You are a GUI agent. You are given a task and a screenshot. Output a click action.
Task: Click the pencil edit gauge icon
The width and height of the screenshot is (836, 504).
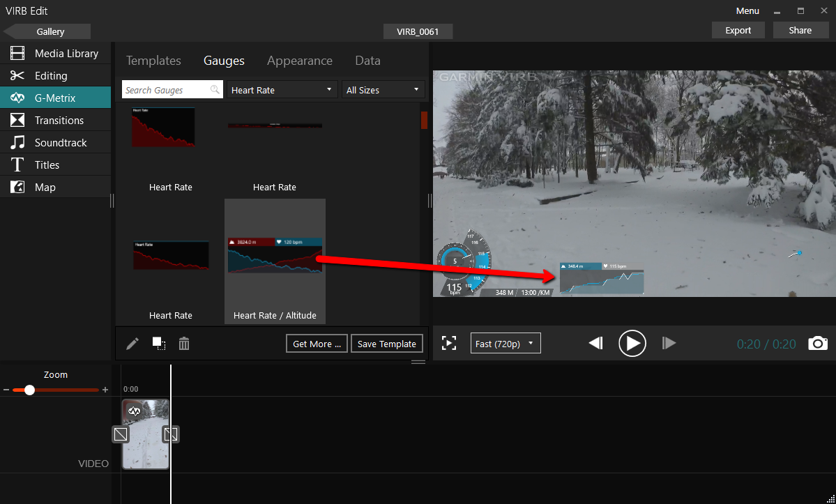coord(132,344)
